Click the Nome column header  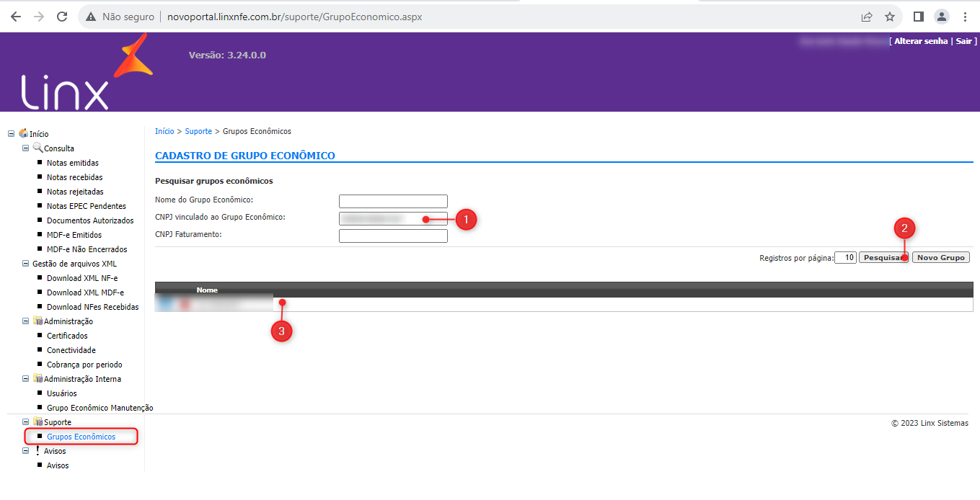[x=207, y=290]
